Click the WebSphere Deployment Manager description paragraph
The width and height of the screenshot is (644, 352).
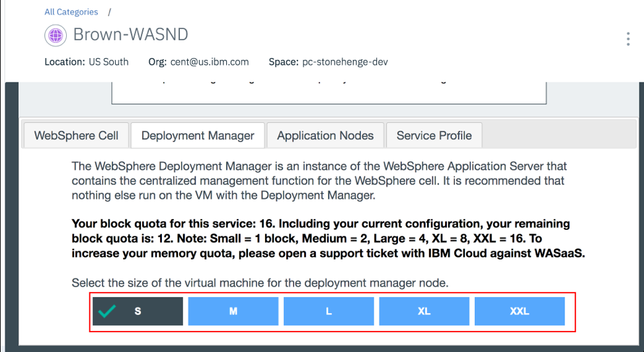319,180
